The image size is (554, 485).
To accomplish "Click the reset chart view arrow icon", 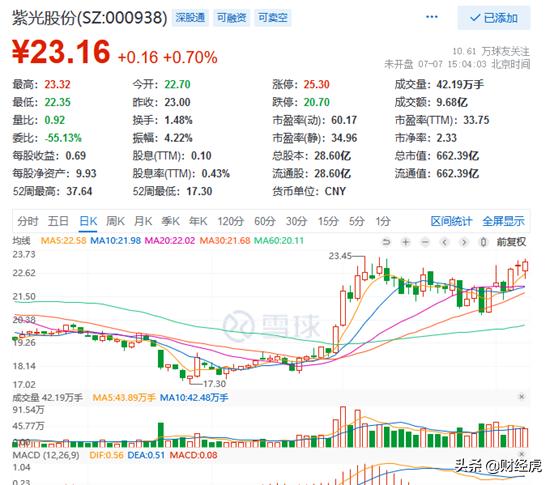I will pyautogui.click(x=386, y=242).
